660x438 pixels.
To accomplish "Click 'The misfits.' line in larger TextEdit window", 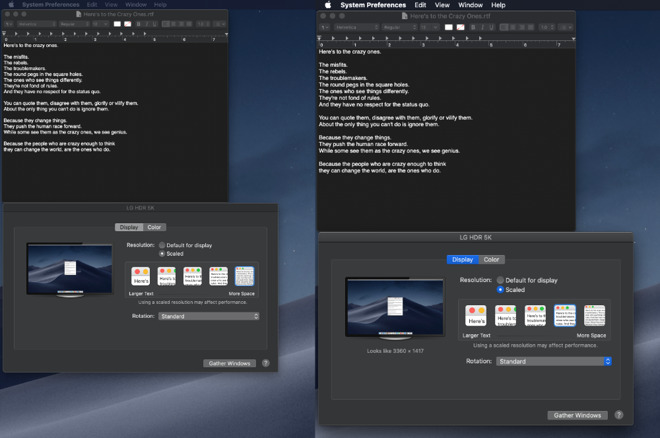I will [x=333, y=65].
